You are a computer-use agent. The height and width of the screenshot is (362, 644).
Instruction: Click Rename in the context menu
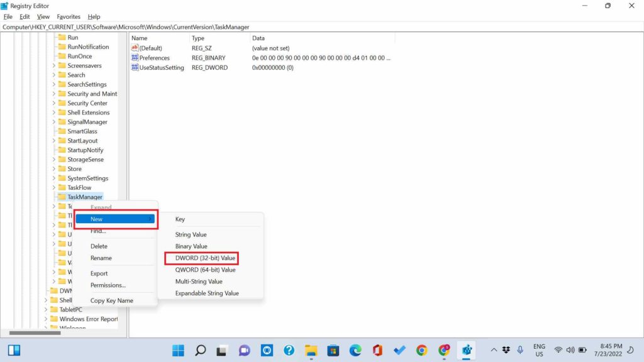[x=101, y=258]
